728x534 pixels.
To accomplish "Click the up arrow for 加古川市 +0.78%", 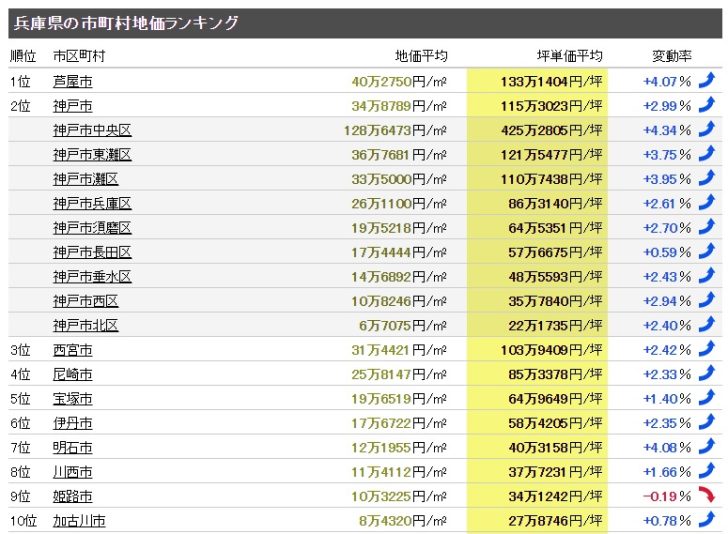I will point(707,519).
